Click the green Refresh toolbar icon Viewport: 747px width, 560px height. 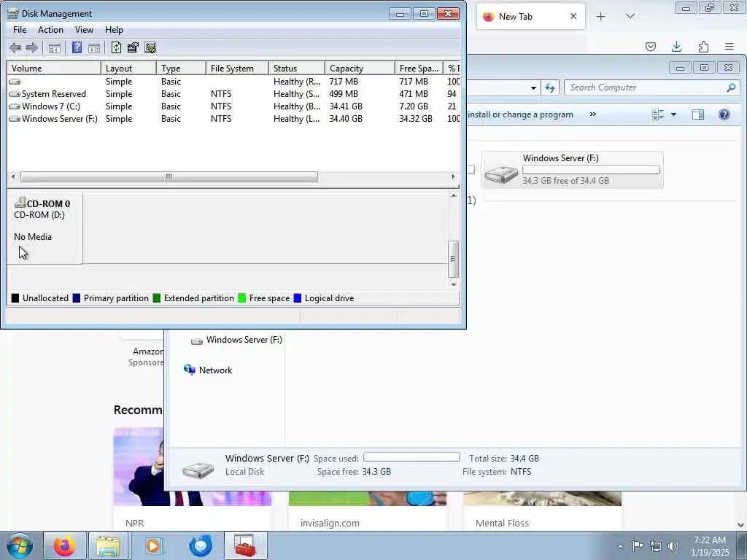(116, 47)
